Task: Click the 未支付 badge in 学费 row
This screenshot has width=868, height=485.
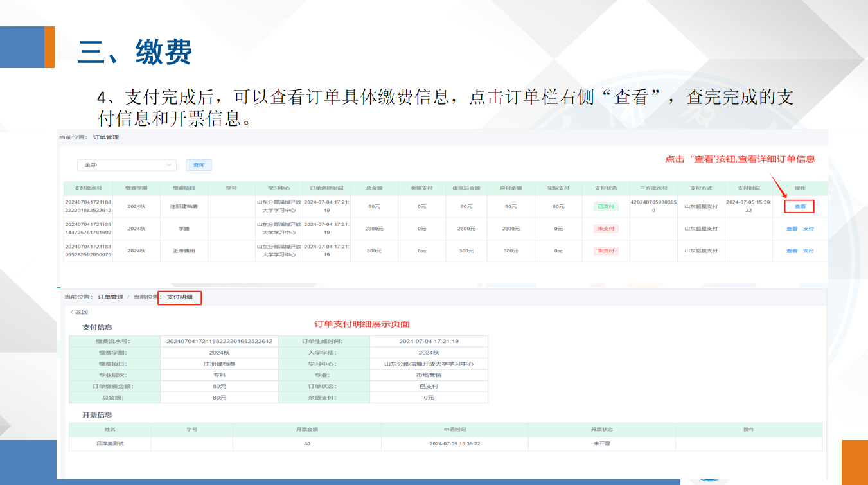Action: pos(606,229)
